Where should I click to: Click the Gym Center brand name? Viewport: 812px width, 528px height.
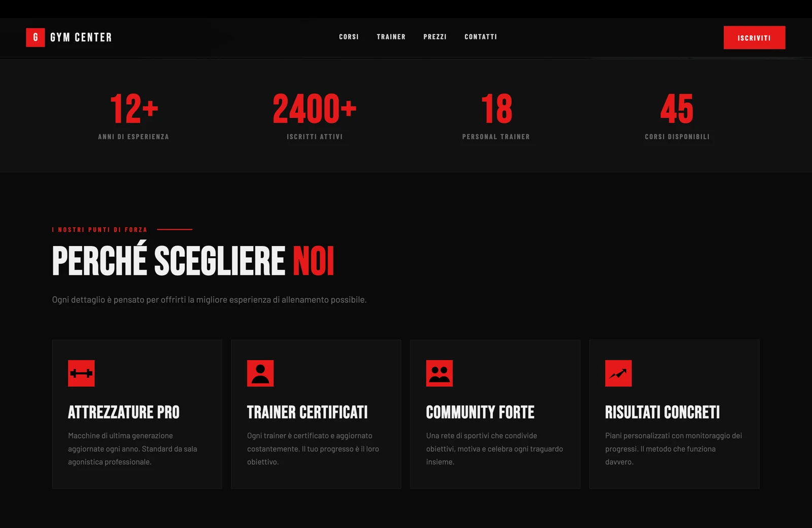point(81,38)
